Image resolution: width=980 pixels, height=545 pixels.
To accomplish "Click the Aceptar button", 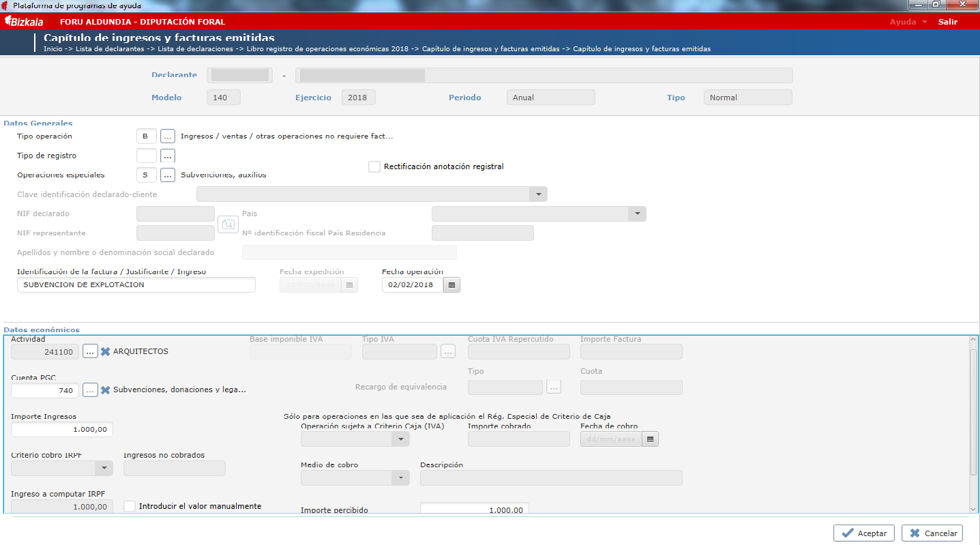I will [864, 533].
